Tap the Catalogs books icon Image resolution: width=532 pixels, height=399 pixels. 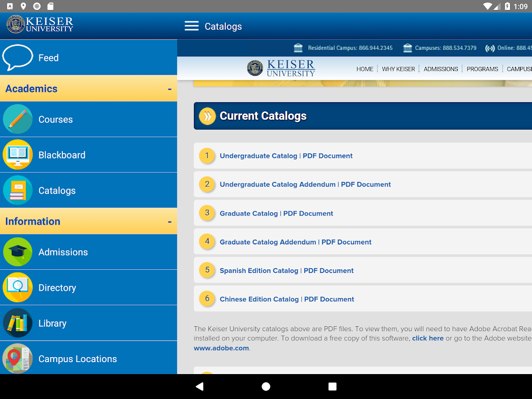click(x=17, y=191)
